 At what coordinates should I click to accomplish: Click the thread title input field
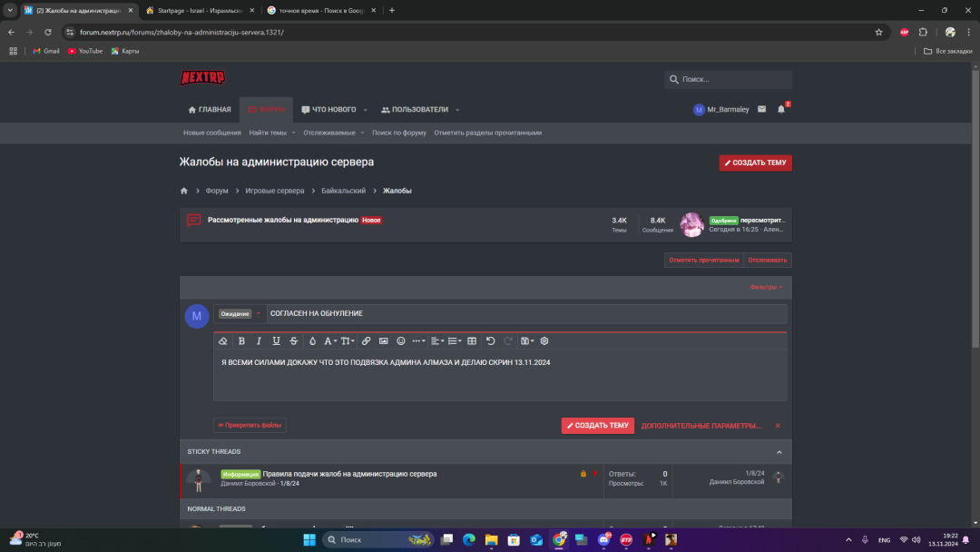tap(526, 314)
